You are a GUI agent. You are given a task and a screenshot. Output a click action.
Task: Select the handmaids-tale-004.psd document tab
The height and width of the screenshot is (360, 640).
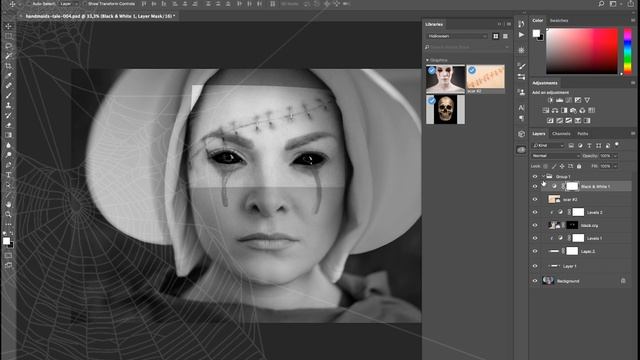pyautogui.click(x=100, y=16)
